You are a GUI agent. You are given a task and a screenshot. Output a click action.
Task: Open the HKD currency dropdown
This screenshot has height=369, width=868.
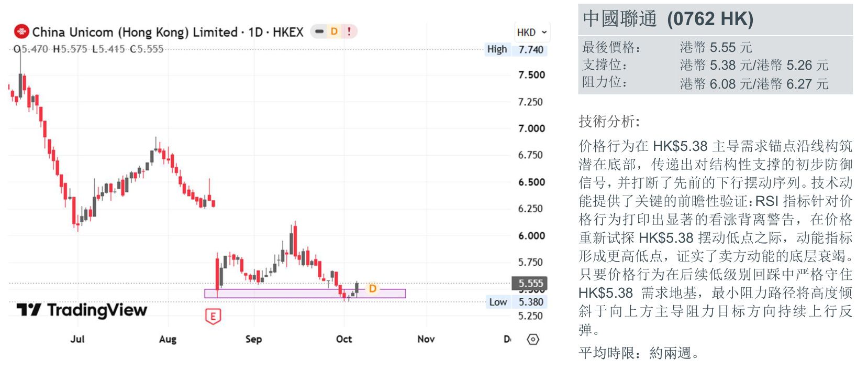coord(532,32)
